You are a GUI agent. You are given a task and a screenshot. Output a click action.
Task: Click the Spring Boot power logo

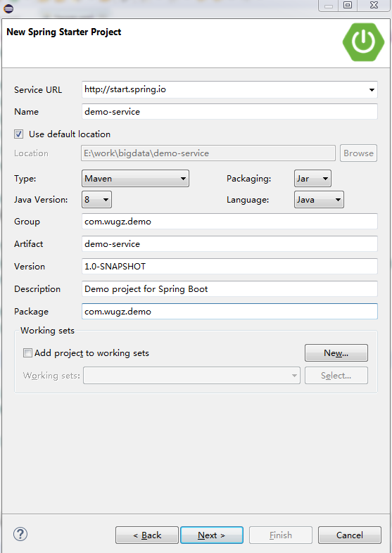[x=363, y=42]
